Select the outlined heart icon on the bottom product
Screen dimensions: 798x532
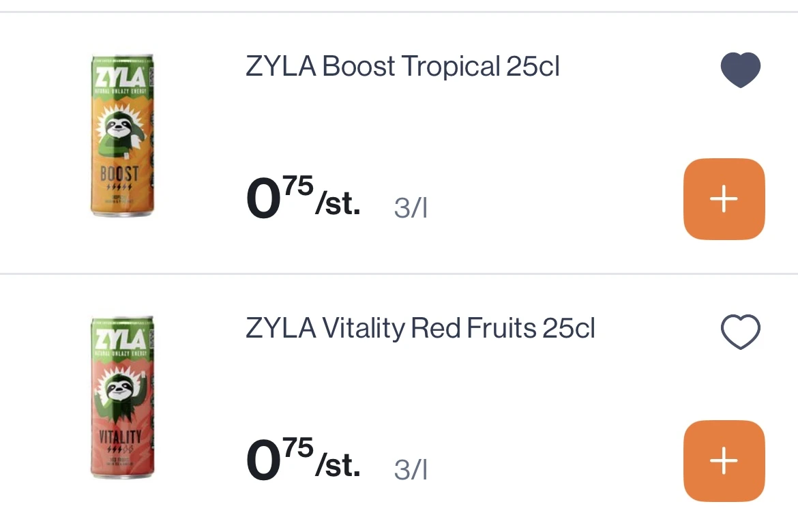point(741,331)
